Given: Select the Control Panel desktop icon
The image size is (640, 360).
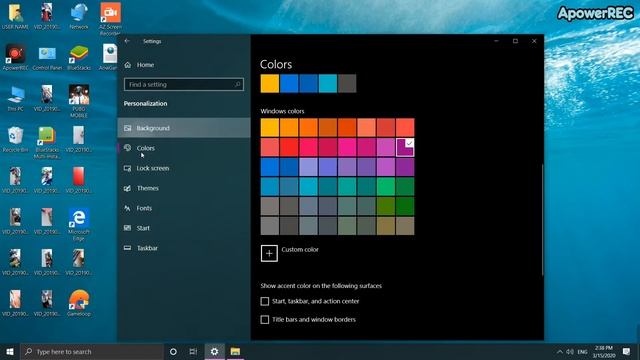Looking at the screenshot, I should (47, 57).
